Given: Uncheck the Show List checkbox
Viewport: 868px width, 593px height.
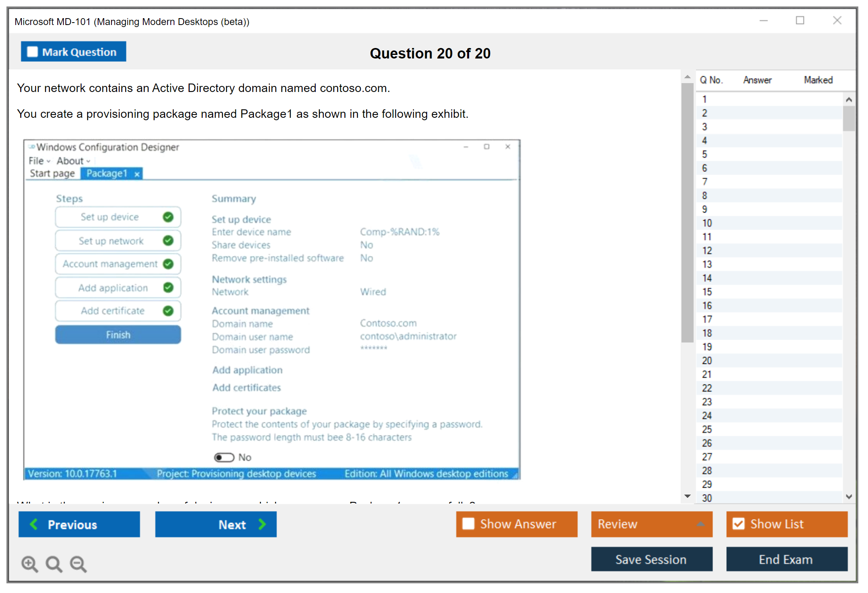Looking at the screenshot, I should coord(738,524).
